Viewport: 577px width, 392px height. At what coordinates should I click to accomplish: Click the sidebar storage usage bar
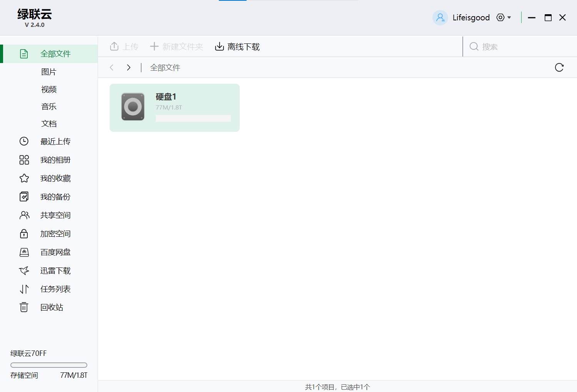point(49,365)
